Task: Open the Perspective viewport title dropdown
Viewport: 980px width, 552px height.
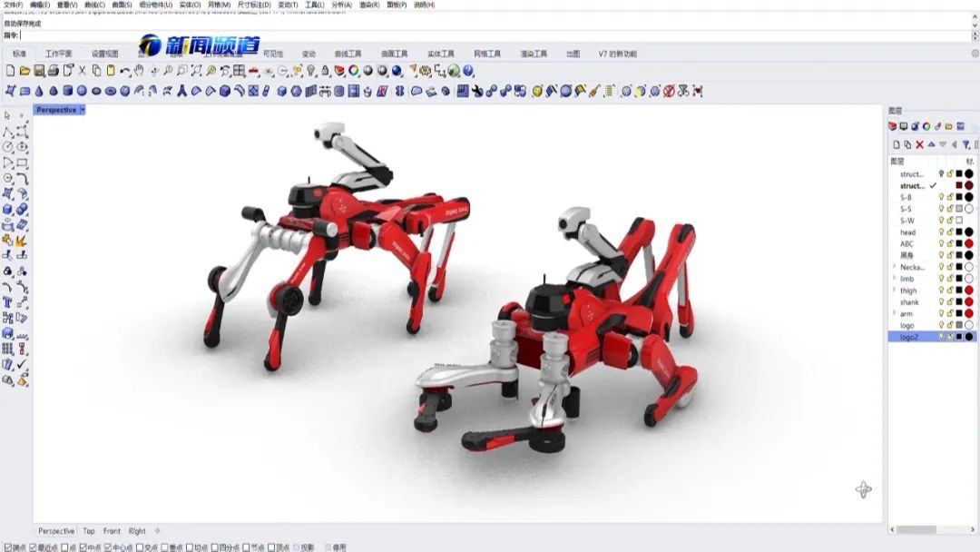Action: click(83, 110)
